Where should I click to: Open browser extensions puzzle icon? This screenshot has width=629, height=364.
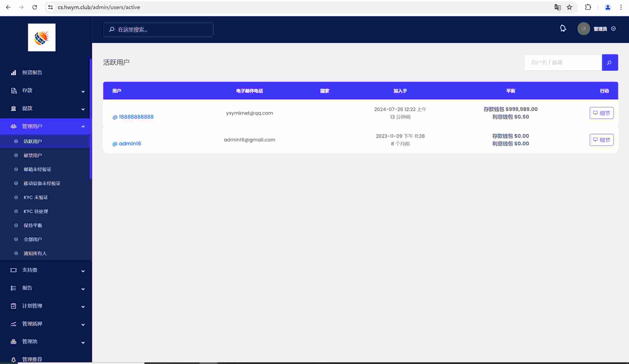(588, 7)
